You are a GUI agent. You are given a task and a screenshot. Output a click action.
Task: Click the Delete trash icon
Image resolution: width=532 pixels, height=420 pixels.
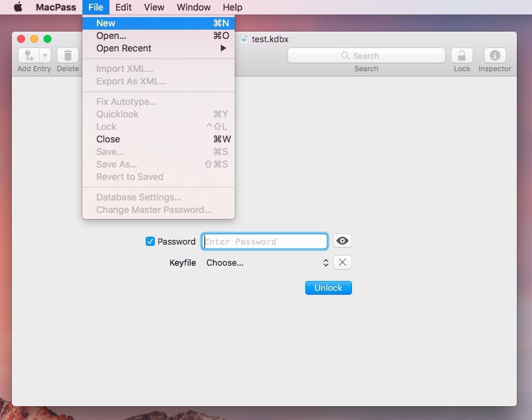tap(68, 55)
